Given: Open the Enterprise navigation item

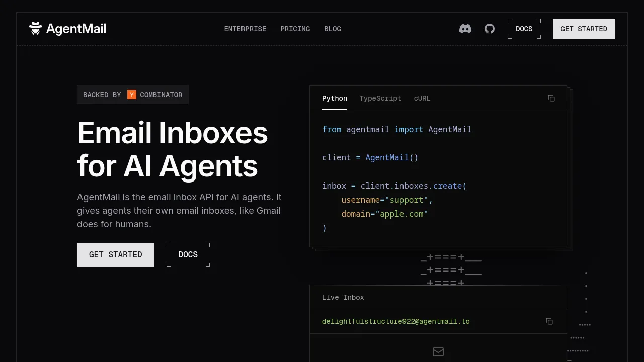Looking at the screenshot, I should 245,29.
